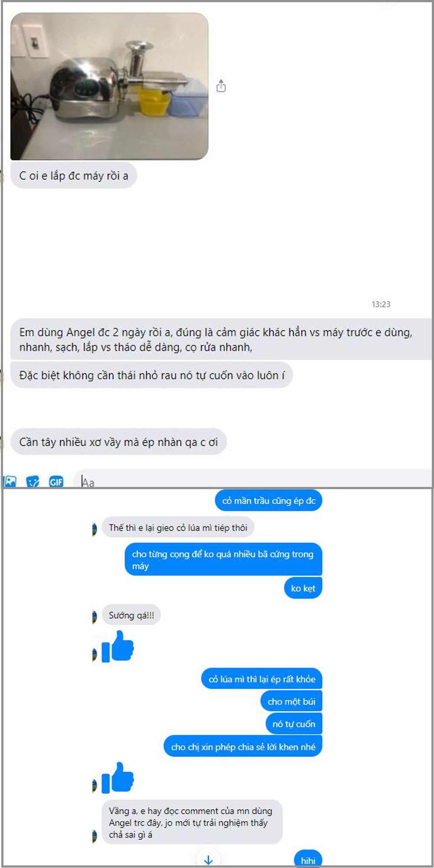Open the photo attachment icon
The image size is (434, 868).
click(x=10, y=481)
